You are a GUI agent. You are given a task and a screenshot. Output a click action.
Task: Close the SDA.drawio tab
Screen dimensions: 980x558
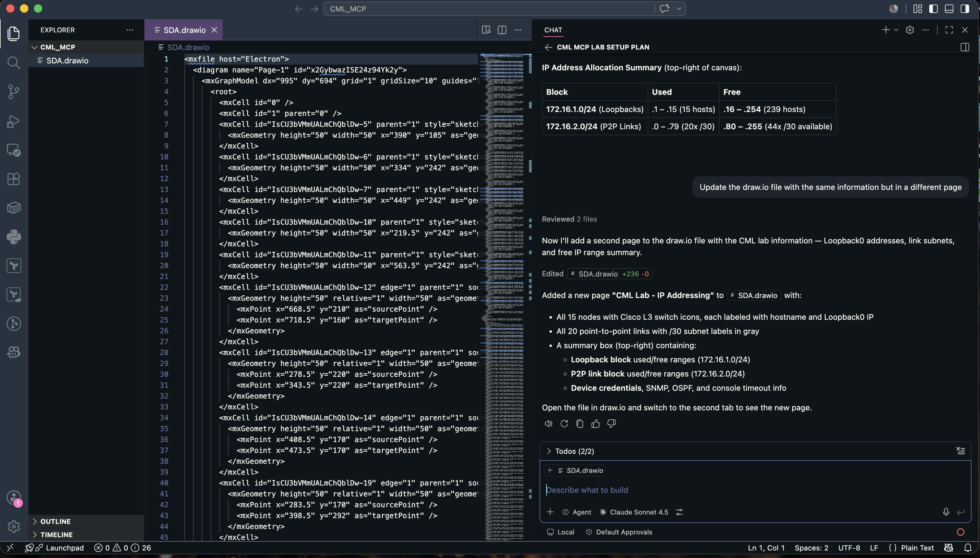(214, 30)
